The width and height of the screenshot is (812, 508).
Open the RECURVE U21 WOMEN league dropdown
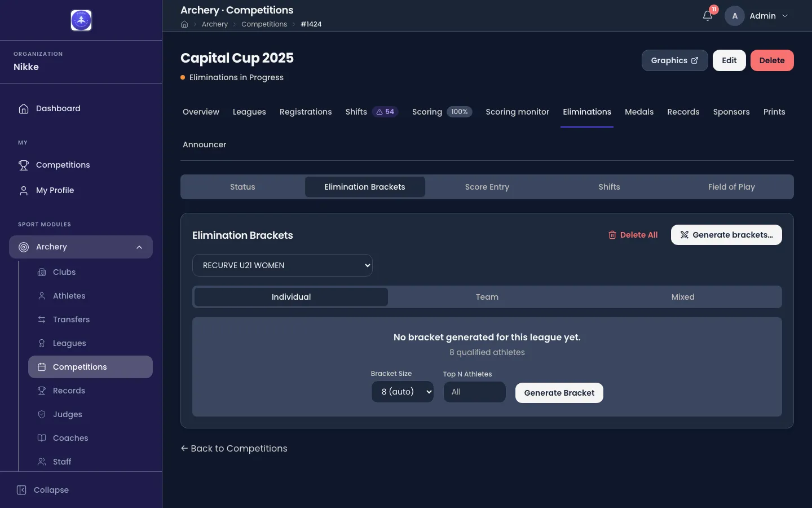click(283, 265)
